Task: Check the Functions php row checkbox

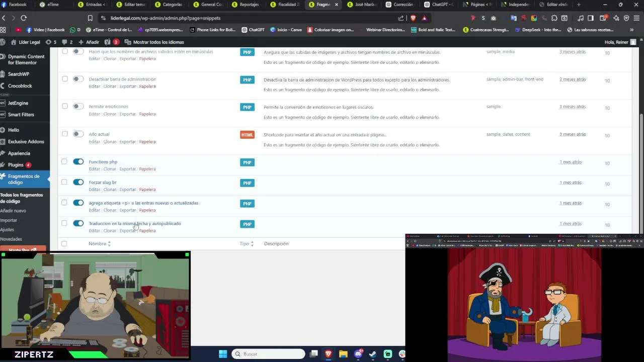Action: (64, 161)
